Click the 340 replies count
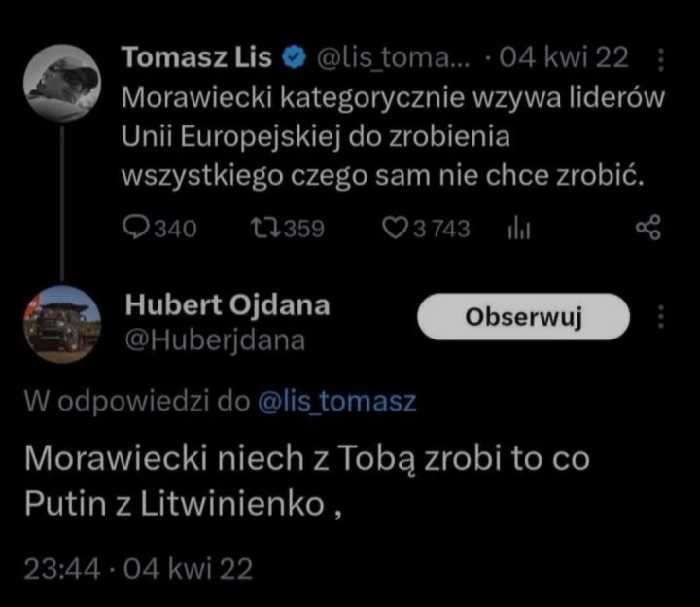Viewport: 700px width, 607px height. (173, 228)
